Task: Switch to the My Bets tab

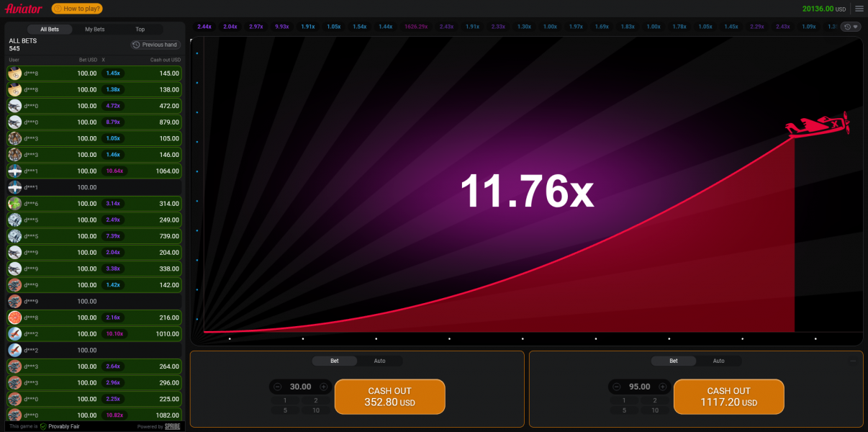Action: (x=94, y=30)
